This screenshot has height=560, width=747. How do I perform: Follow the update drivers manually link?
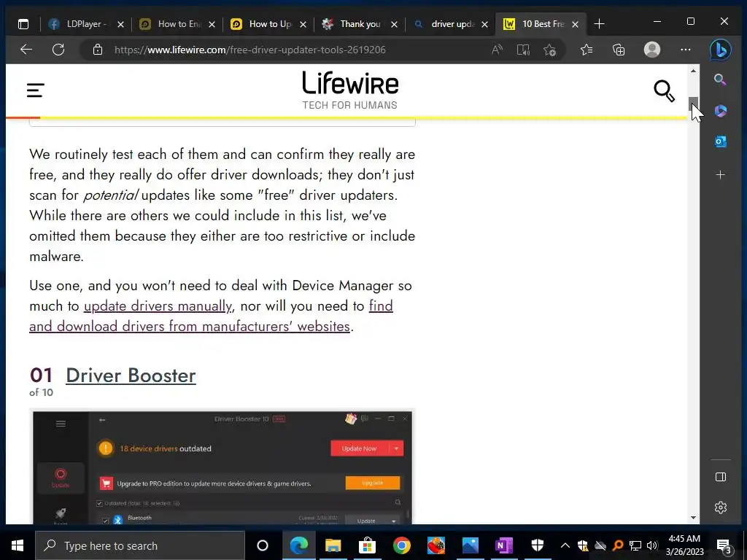click(x=158, y=306)
